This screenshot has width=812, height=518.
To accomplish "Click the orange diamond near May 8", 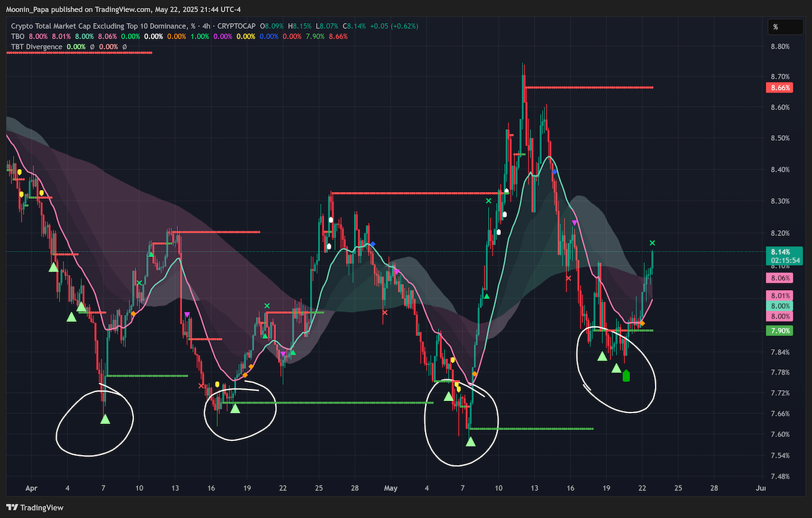I will point(475,374).
